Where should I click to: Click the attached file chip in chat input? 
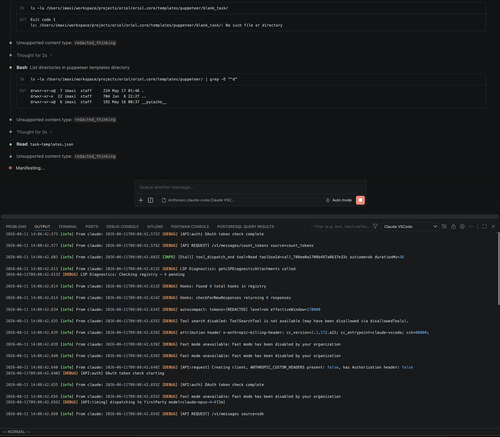[198, 200]
